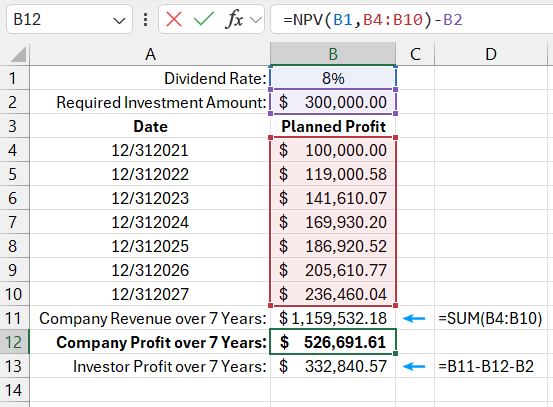Select row 13 header

(x=14, y=366)
